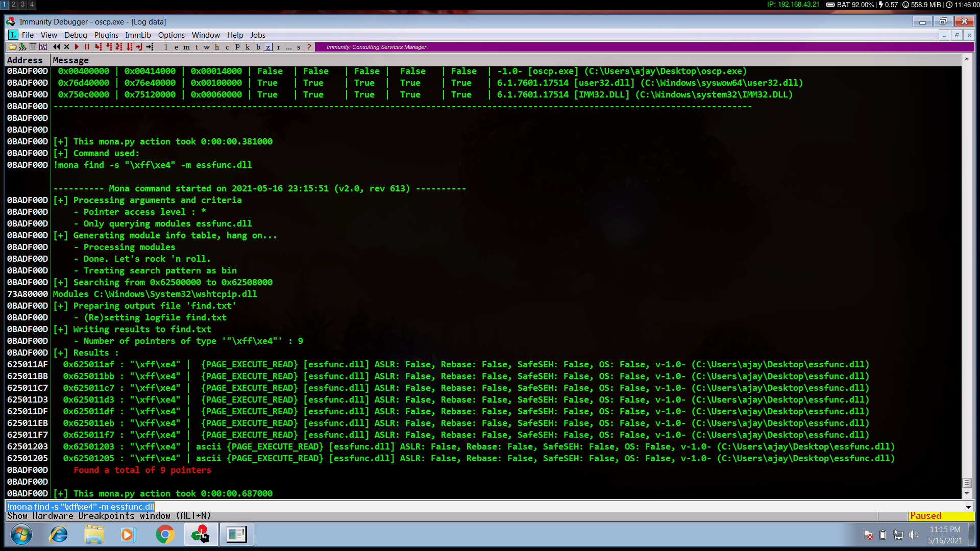Select log row 0x625011c7 pointer

(x=483, y=388)
